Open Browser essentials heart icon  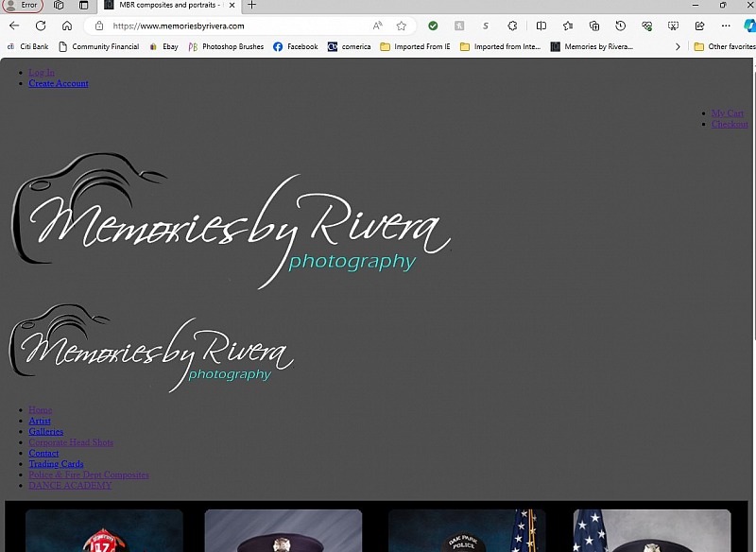coord(647,26)
